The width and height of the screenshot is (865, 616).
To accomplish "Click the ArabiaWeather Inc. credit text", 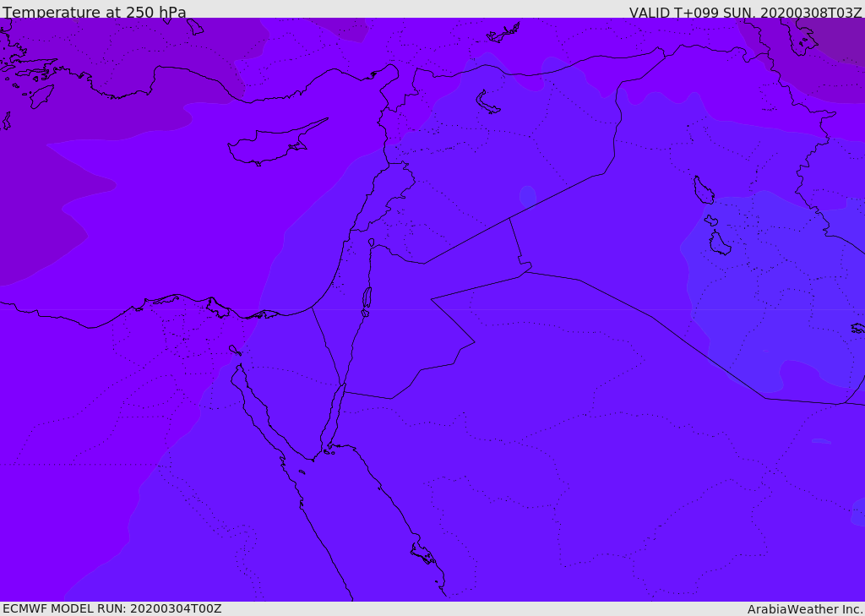I will pyautogui.click(x=805, y=609).
